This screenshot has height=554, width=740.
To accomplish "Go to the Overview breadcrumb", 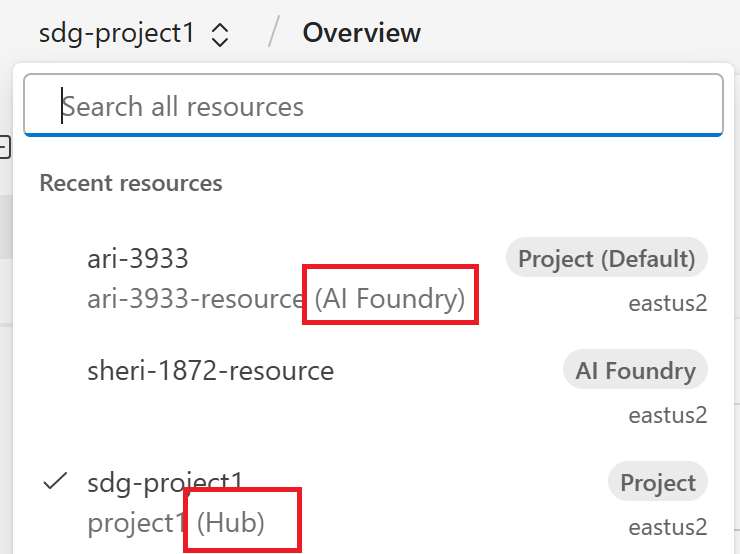I will [361, 33].
